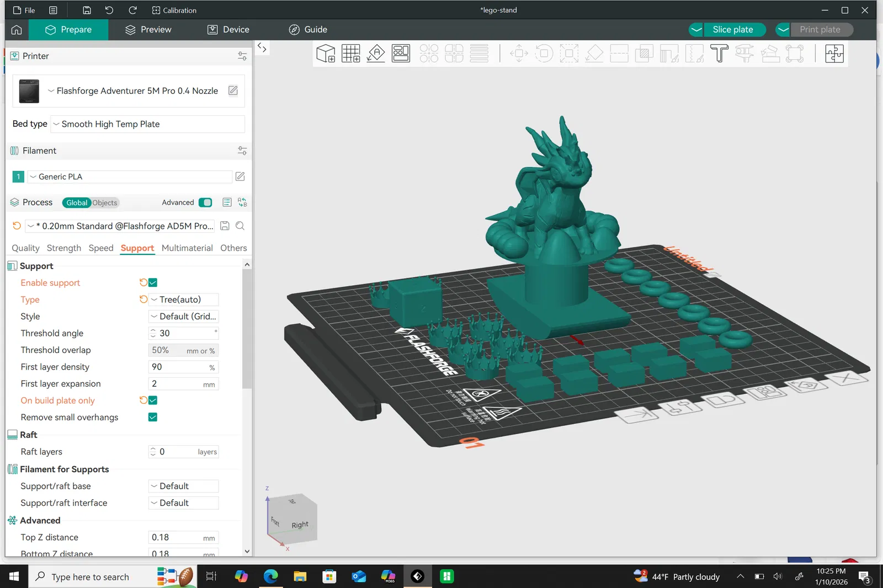Open the support Type dropdown

click(184, 300)
